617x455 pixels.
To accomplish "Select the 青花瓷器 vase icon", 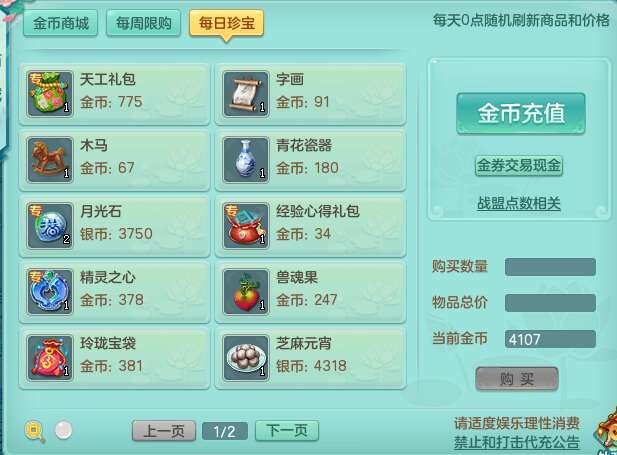I will click(x=246, y=159).
